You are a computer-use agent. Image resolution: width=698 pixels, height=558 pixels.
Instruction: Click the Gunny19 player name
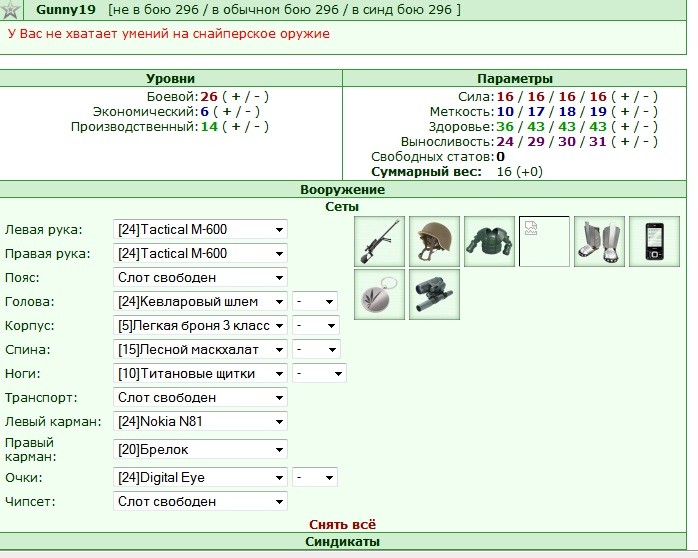click(x=66, y=10)
